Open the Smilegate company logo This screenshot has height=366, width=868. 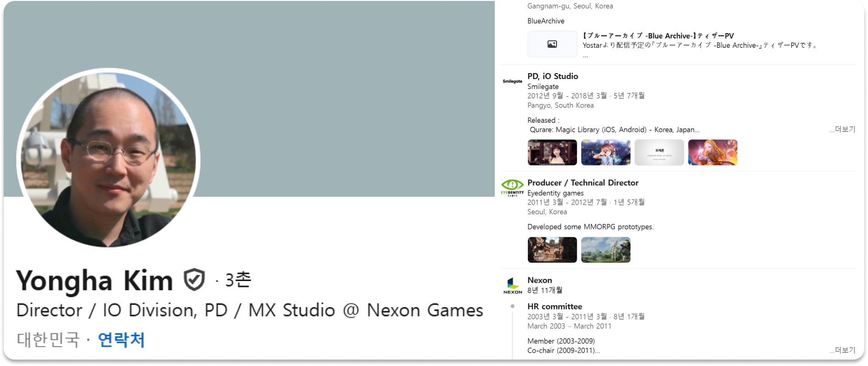(x=512, y=81)
